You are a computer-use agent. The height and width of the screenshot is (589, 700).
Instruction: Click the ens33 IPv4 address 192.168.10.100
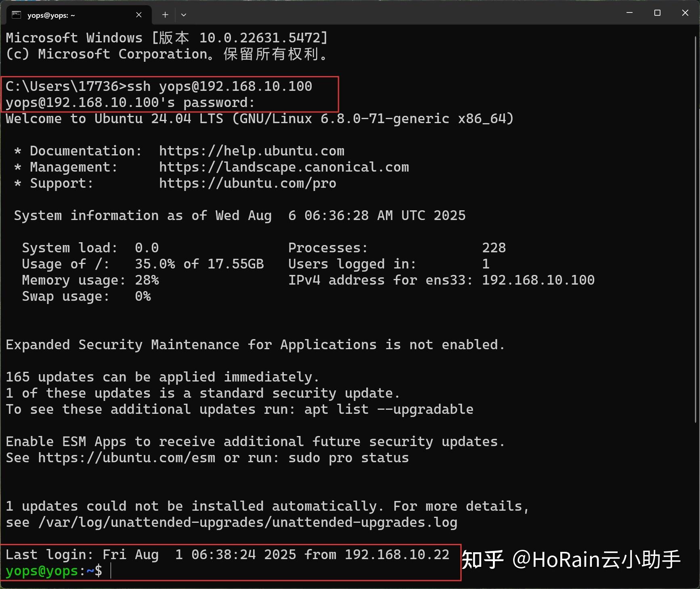pos(539,280)
